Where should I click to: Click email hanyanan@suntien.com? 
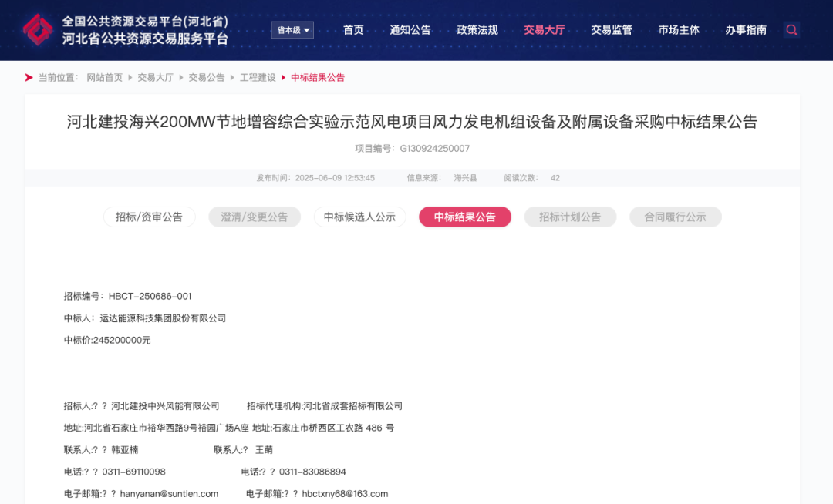click(x=169, y=494)
